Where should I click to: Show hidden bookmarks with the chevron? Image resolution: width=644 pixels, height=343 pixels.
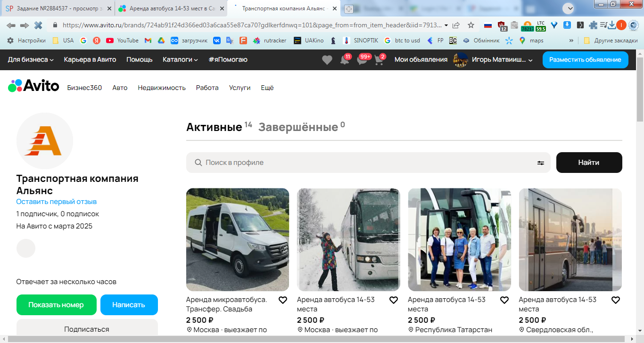(571, 41)
